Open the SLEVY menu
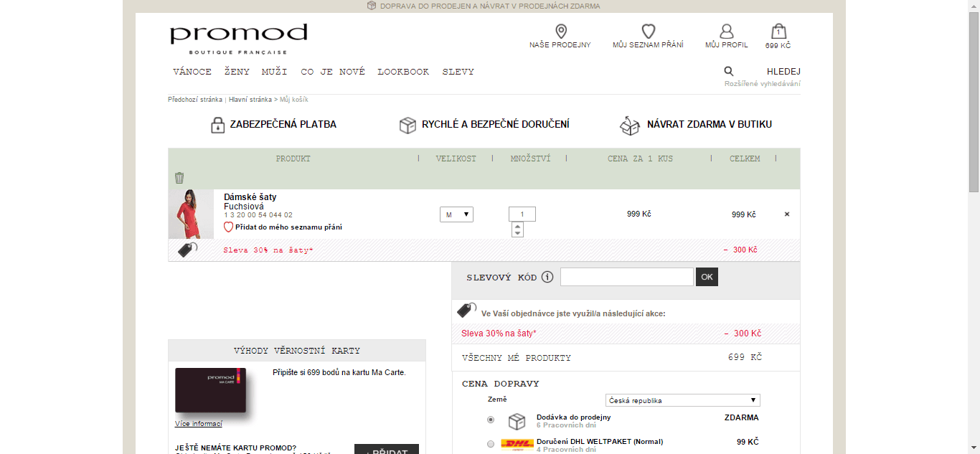980x454 pixels. tap(458, 72)
